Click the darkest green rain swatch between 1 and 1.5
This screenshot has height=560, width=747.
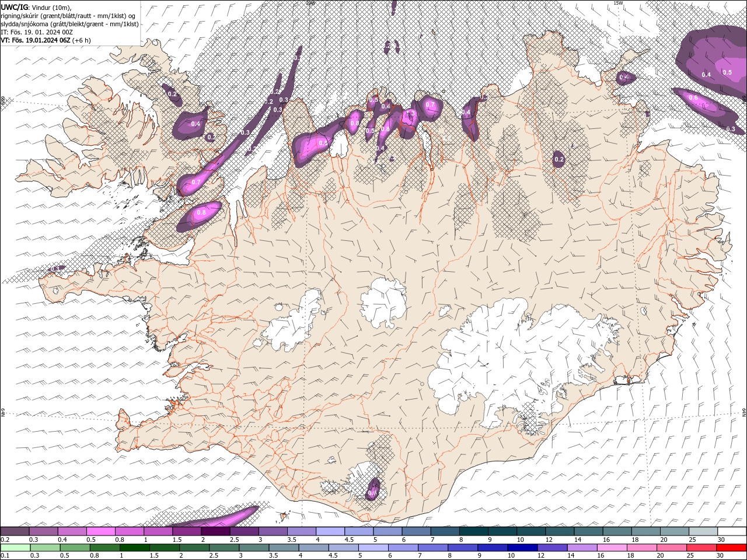pos(134,548)
